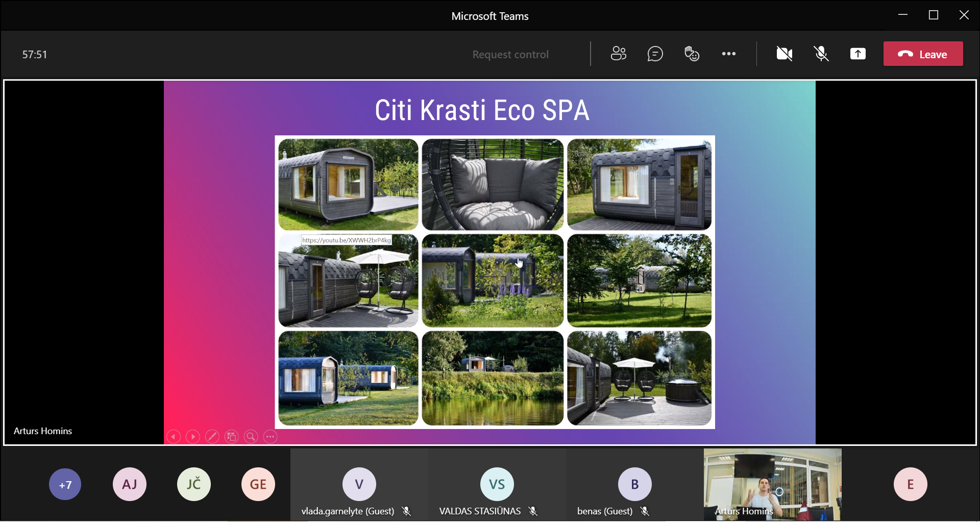Click the two blue cabins photo
The height and width of the screenshot is (522, 980).
(348, 378)
